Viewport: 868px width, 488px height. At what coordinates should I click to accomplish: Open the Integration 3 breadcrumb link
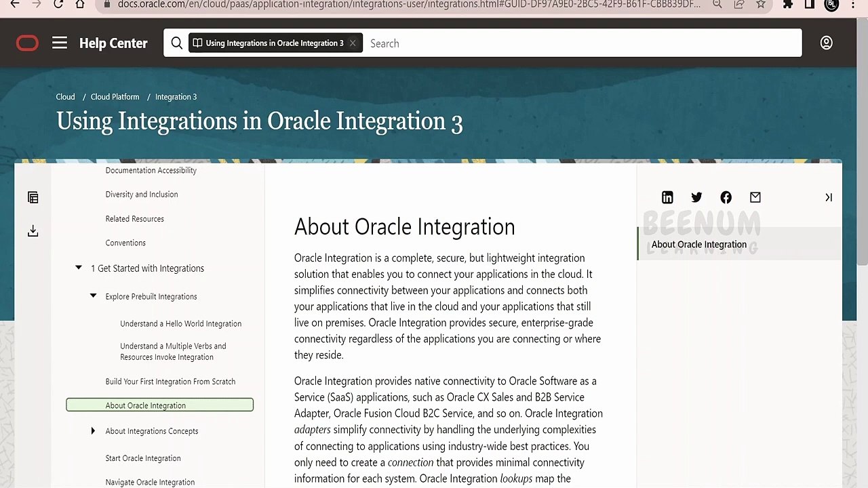click(x=176, y=97)
